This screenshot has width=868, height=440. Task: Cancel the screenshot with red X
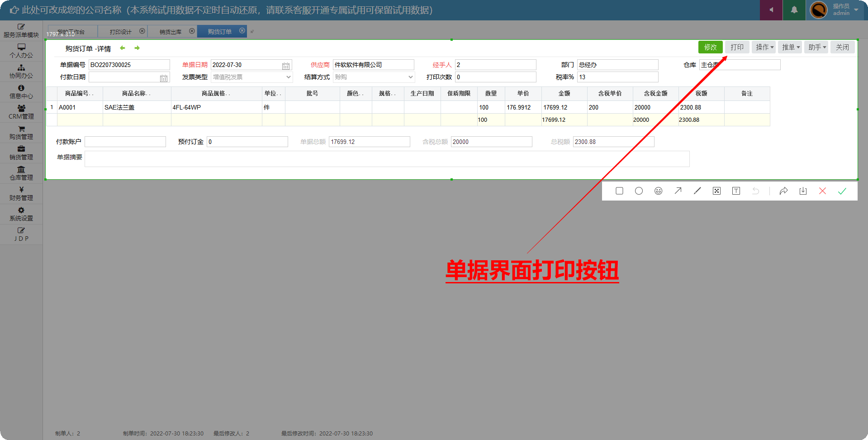click(822, 191)
